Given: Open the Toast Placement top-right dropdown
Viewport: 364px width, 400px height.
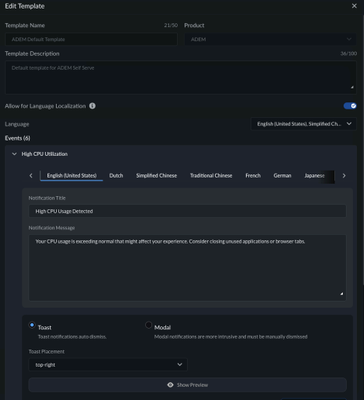Looking at the screenshot, I should tap(108, 365).
